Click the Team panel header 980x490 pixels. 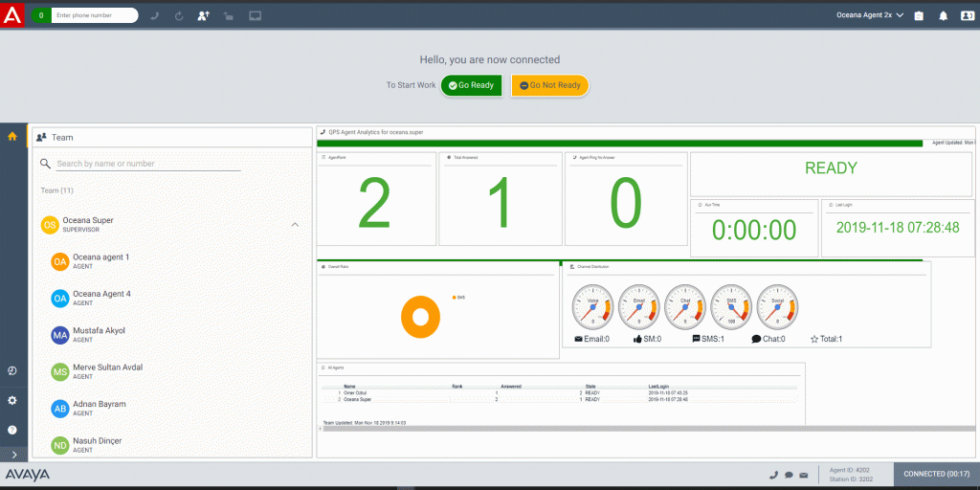172,137
